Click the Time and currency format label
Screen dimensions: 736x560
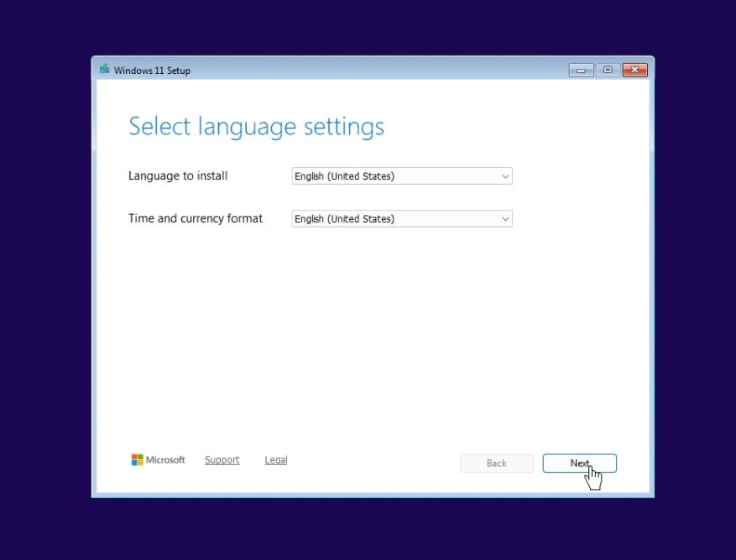(x=195, y=218)
